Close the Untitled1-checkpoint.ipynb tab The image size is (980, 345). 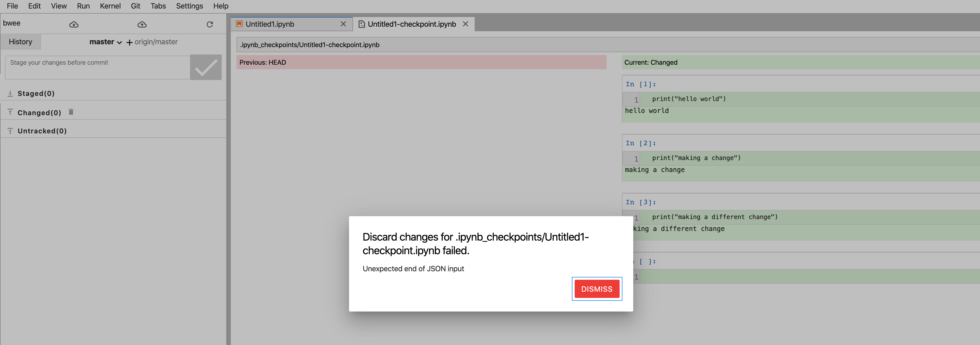pyautogui.click(x=466, y=24)
